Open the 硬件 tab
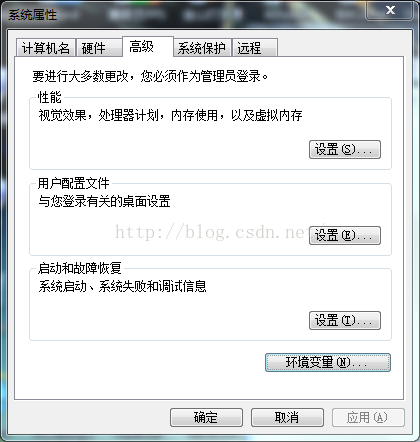The width and height of the screenshot is (420, 442). point(99,48)
